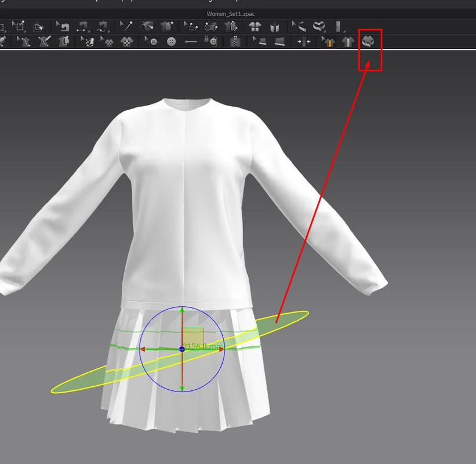This screenshot has height=464, width=476.
Task: Activate Tack on Avatar tool
Action: pyautogui.click(x=147, y=27)
